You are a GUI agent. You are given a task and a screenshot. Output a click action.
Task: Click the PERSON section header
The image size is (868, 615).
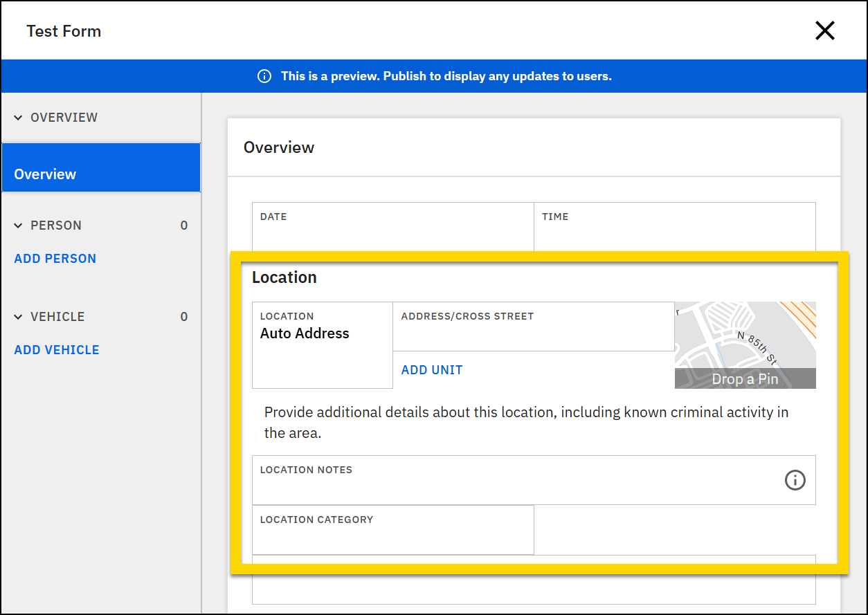(x=55, y=225)
